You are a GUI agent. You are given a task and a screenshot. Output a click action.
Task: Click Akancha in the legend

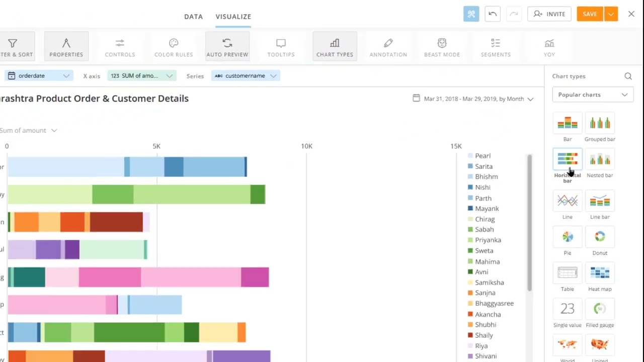[x=488, y=314]
